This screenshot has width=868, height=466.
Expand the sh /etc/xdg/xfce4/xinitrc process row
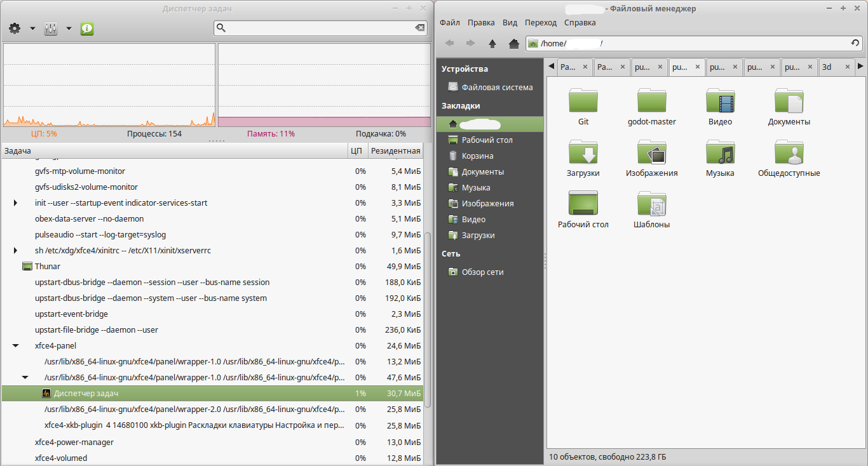coord(15,251)
